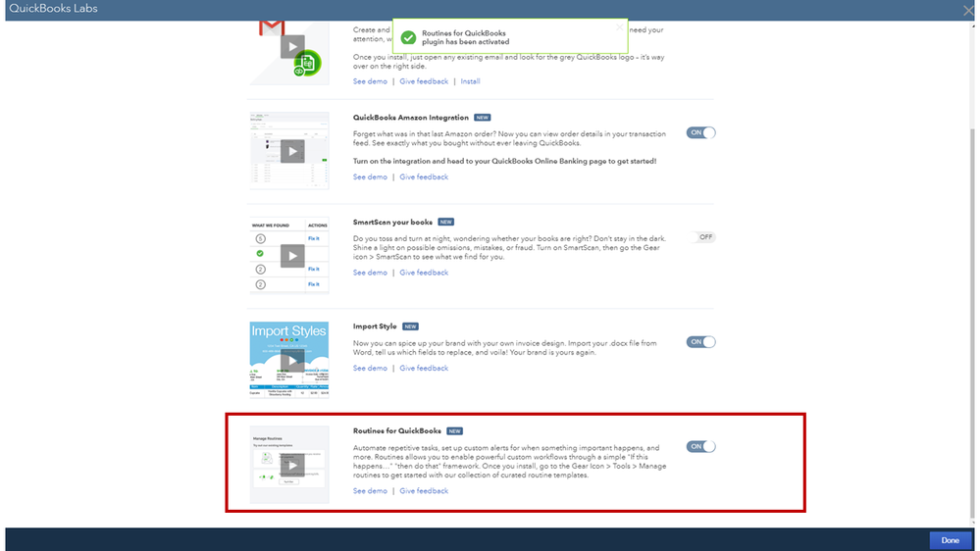Switch off Routines for QuickBooks toggle
980x551 pixels.
[700, 446]
